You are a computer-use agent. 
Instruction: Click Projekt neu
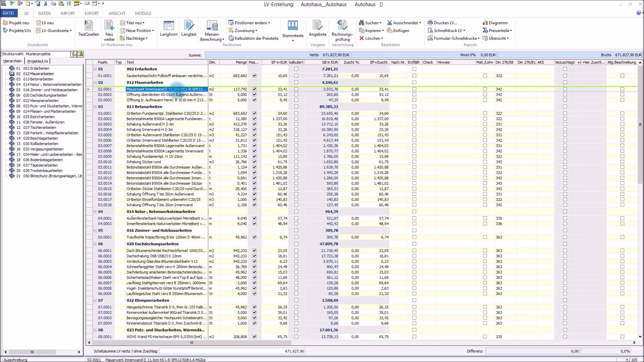(x=16, y=23)
